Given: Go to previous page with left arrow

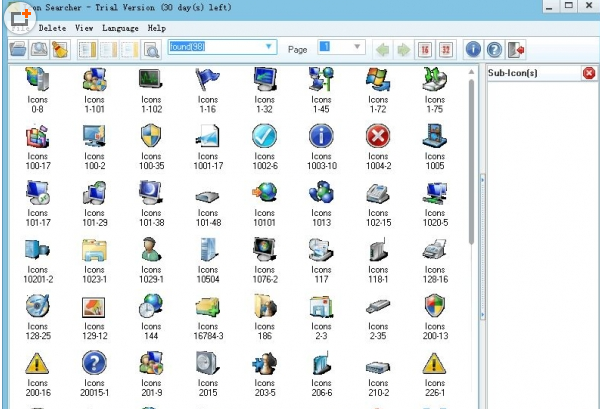Looking at the screenshot, I should pos(383,49).
